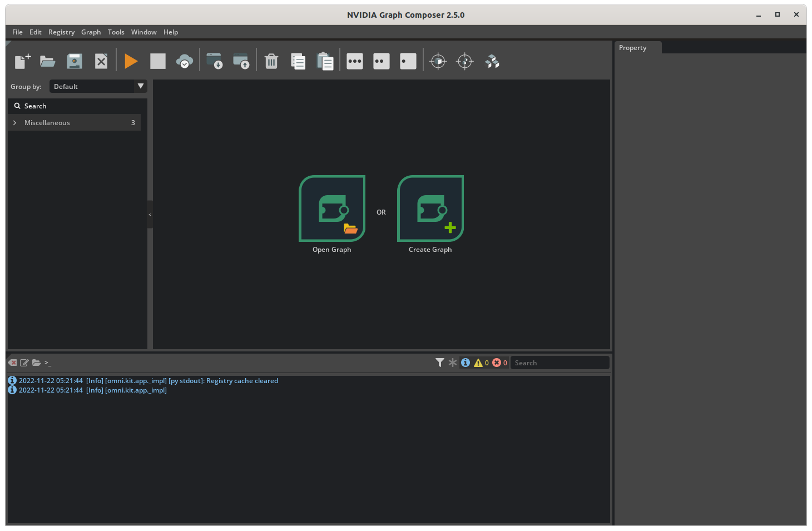Click the Stop Graph square button
This screenshot has width=812, height=531.
click(158, 61)
